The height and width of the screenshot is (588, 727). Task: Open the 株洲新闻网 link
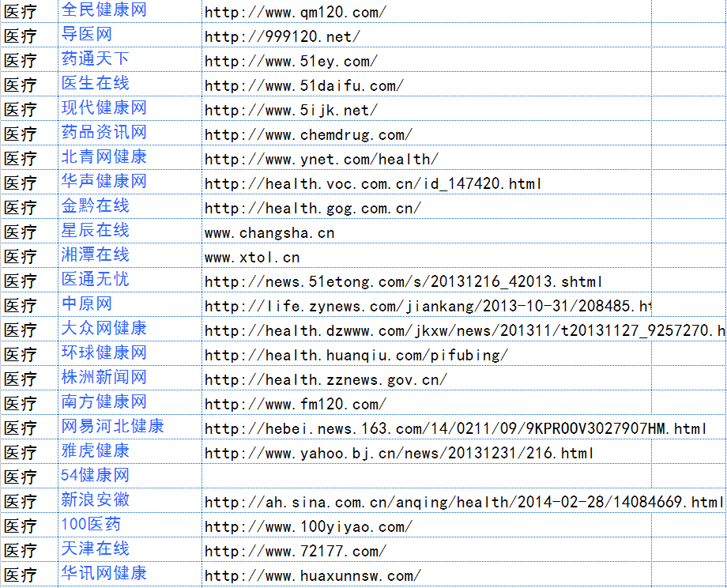tap(104, 378)
